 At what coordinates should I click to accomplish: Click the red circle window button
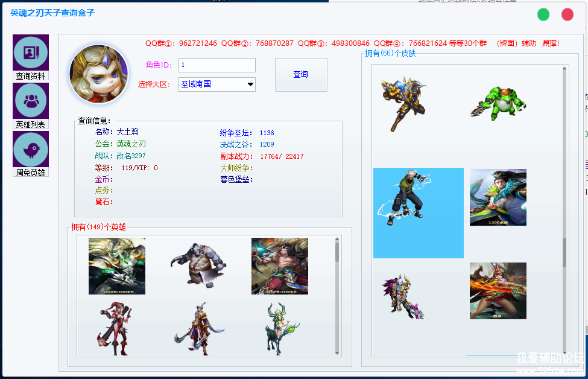(x=567, y=14)
